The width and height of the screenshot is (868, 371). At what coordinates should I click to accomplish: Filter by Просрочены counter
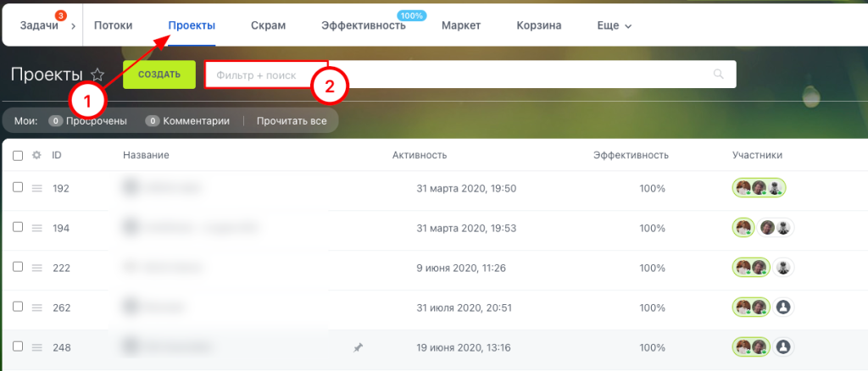(x=87, y=120)
